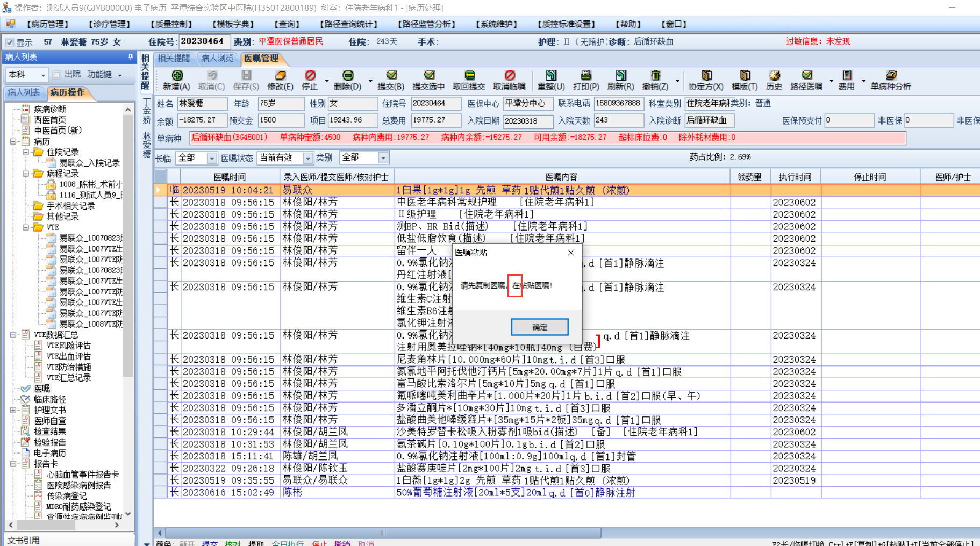Click the 历史 history icon
980x546 pixels.
774,75
